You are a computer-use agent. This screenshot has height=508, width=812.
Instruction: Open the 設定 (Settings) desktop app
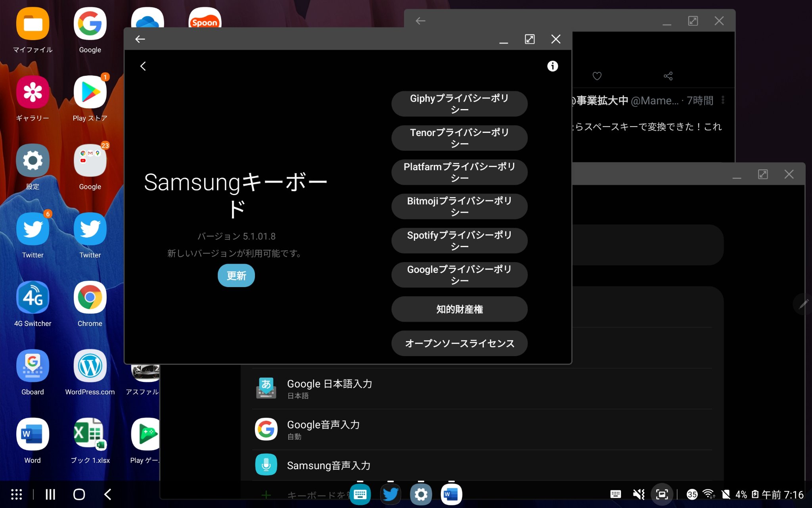pyautogui.click(x=33, y=161)
